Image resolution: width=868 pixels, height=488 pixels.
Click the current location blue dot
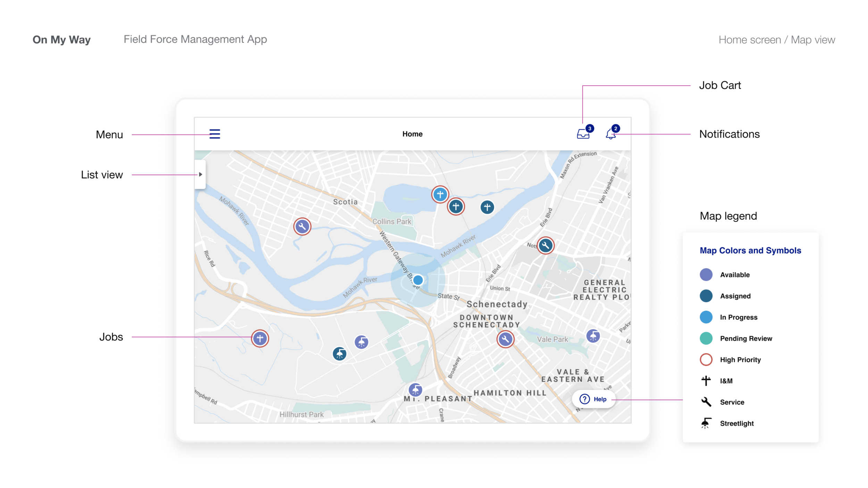point(418,280)
